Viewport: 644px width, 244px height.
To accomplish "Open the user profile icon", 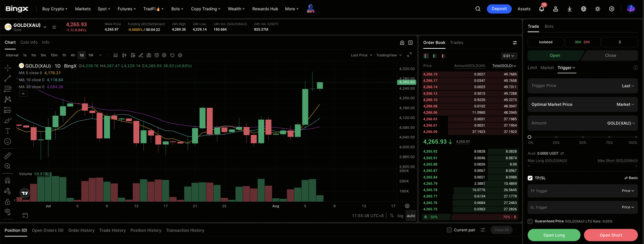I will click(x=555, y=9).
